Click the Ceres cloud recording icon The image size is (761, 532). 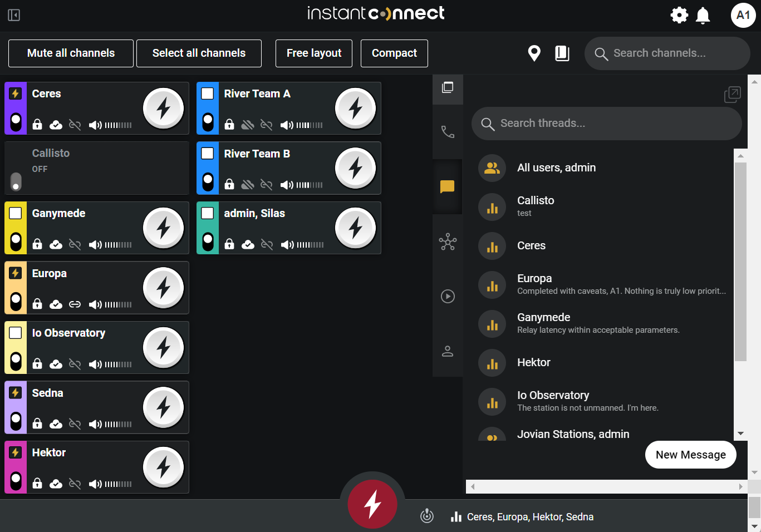pyautogui.click(x=56, y=125)
